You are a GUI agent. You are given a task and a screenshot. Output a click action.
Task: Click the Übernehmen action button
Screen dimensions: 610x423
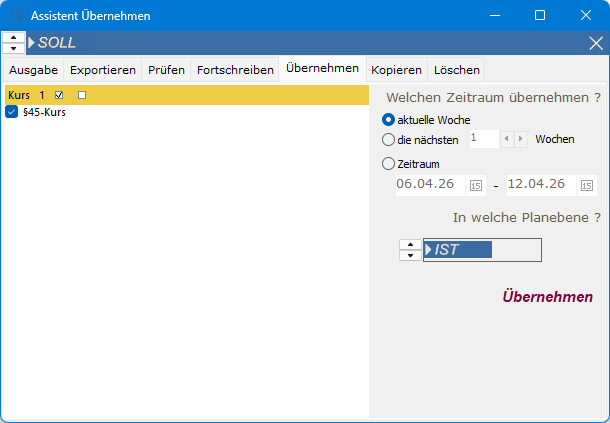547,297
